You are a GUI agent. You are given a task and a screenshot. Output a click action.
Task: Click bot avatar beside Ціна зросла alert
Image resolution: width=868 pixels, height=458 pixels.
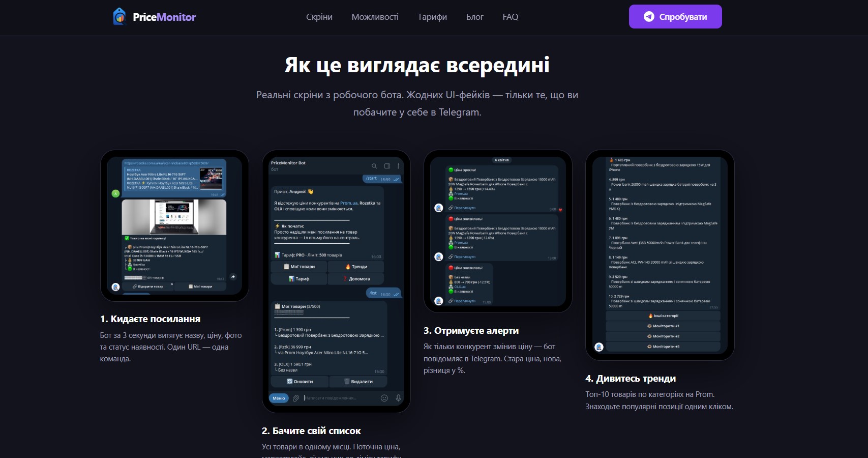tap(439, 208)
